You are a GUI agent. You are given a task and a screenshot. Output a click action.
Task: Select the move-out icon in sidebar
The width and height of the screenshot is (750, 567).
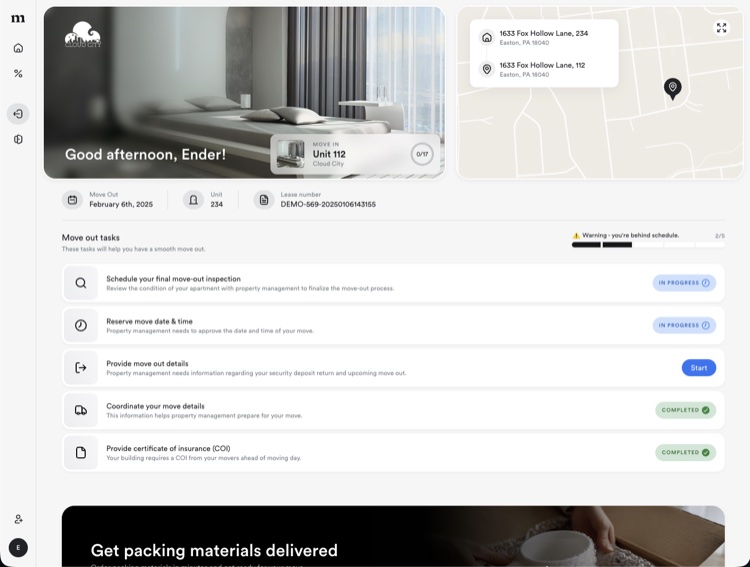tap(18, 114)
